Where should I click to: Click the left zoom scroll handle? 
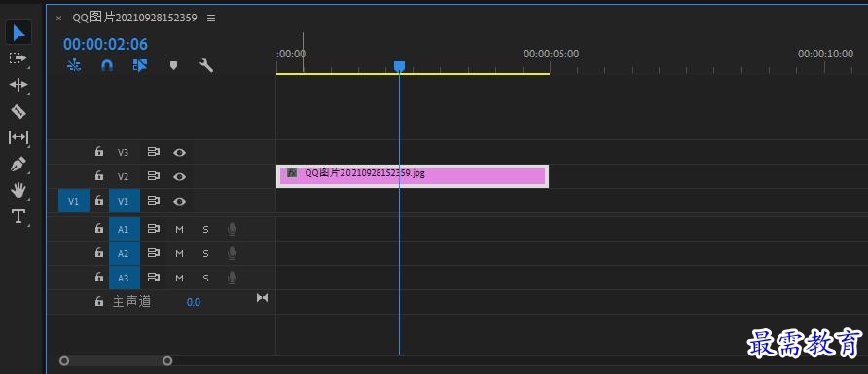pos(64,361)
